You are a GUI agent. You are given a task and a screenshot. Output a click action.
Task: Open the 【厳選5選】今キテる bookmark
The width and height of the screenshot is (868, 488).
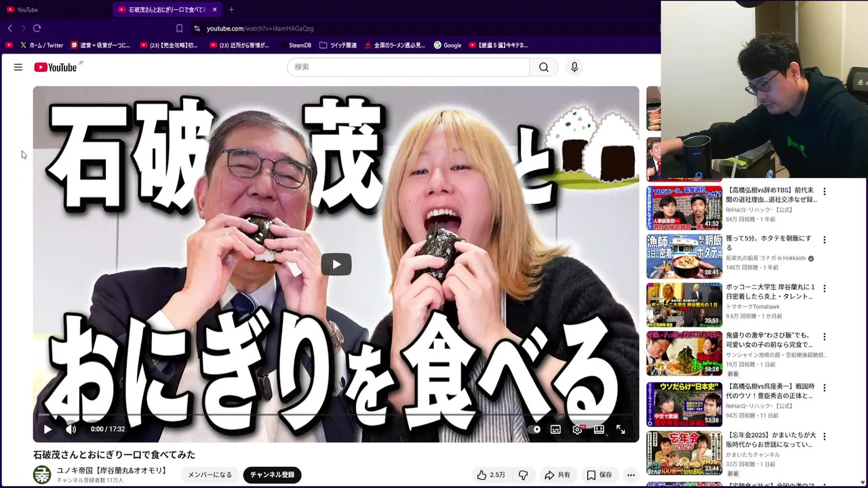(x=498, y=45)
